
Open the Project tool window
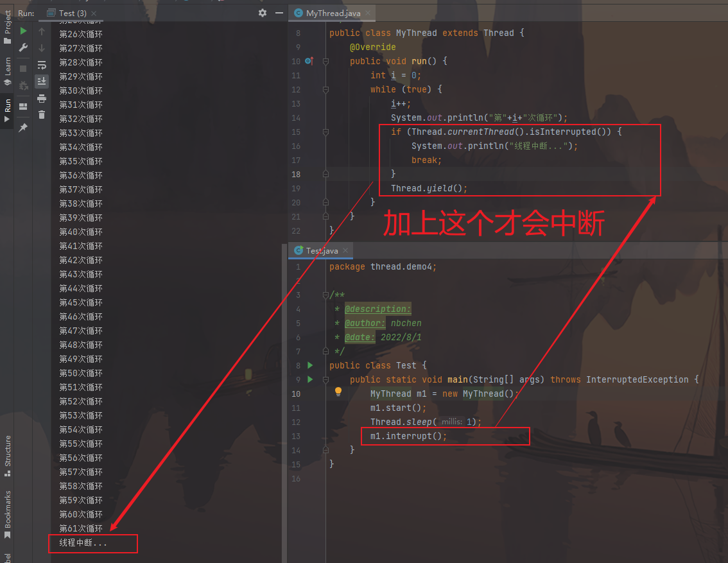(x=7, y=26)
